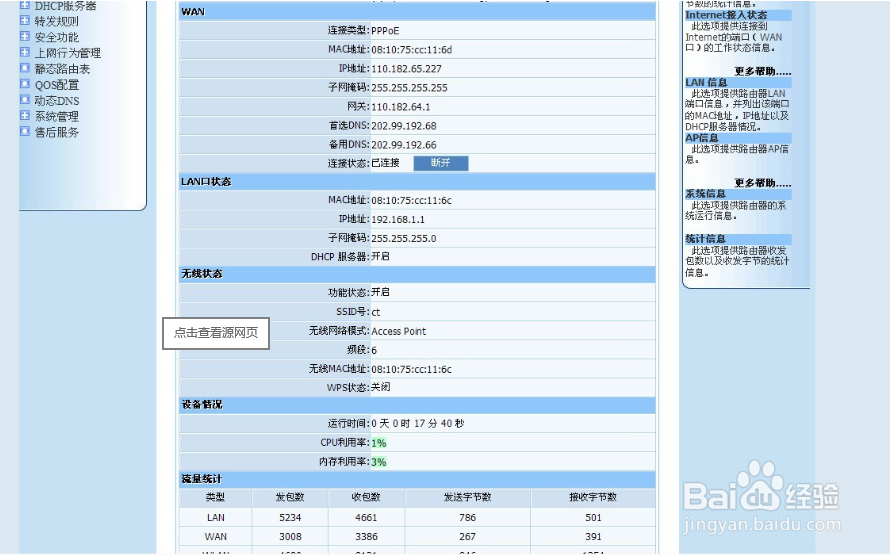890x555 pixels.
Task: Select gateway value 110.182.64.1
Action: (x=401, y=107)
